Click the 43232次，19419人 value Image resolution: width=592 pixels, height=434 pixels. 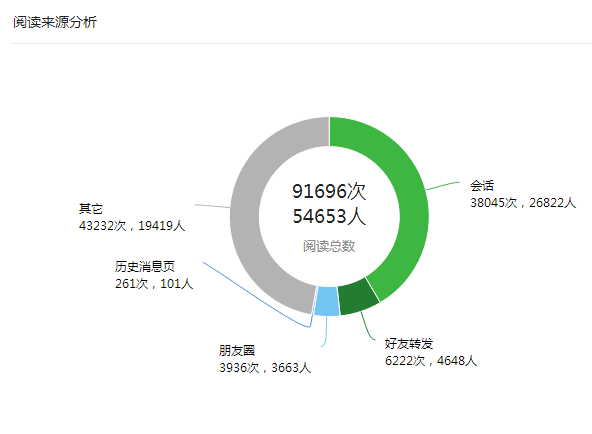click(132, 226)
